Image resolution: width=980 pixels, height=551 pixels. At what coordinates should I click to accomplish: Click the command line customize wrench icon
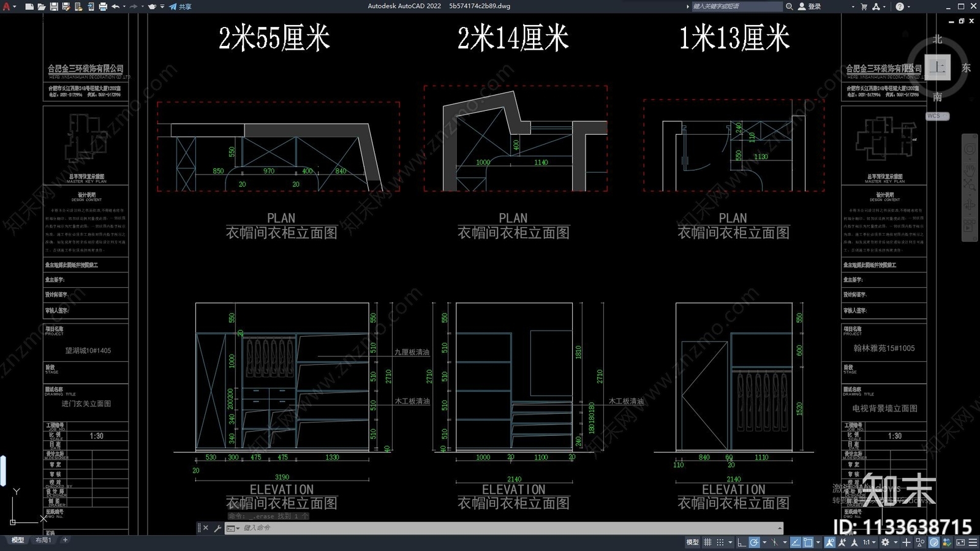(217, 528)
